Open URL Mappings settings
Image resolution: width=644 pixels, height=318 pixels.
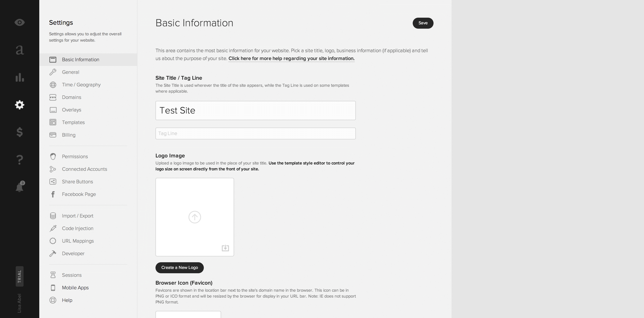78,241
